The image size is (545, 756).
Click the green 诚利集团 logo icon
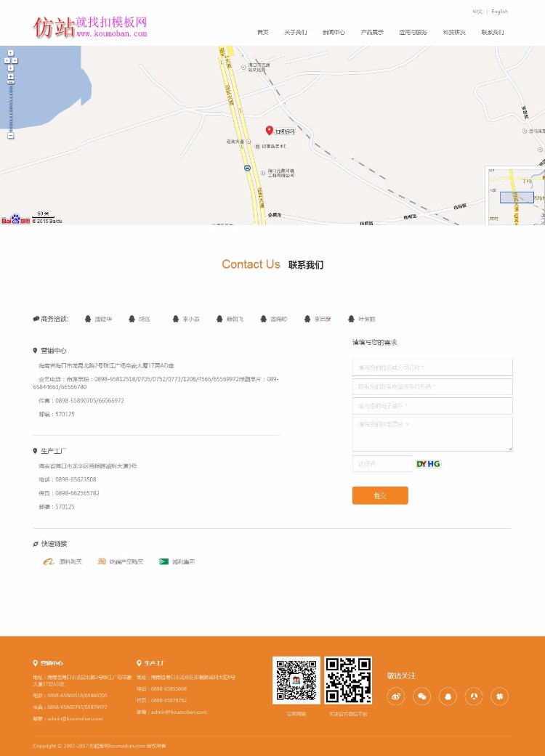(x=163, y=561)
